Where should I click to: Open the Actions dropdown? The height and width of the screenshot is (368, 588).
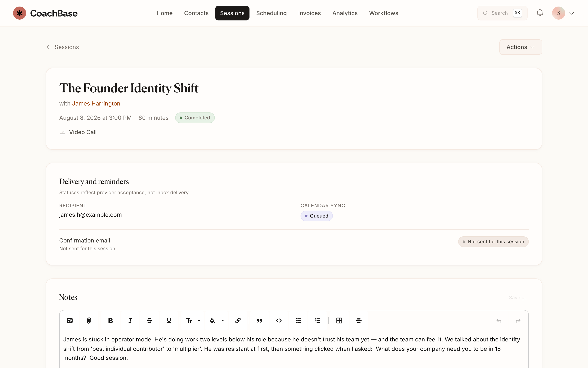[520, 47]
